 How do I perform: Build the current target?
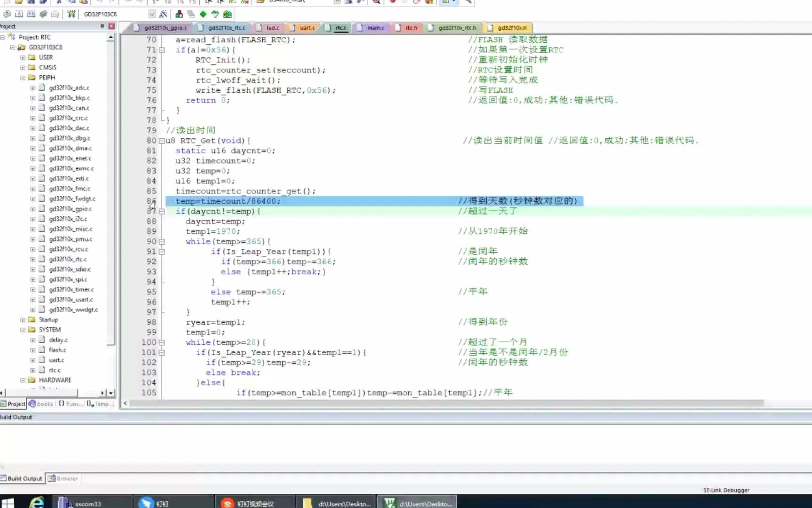(19, 14)
